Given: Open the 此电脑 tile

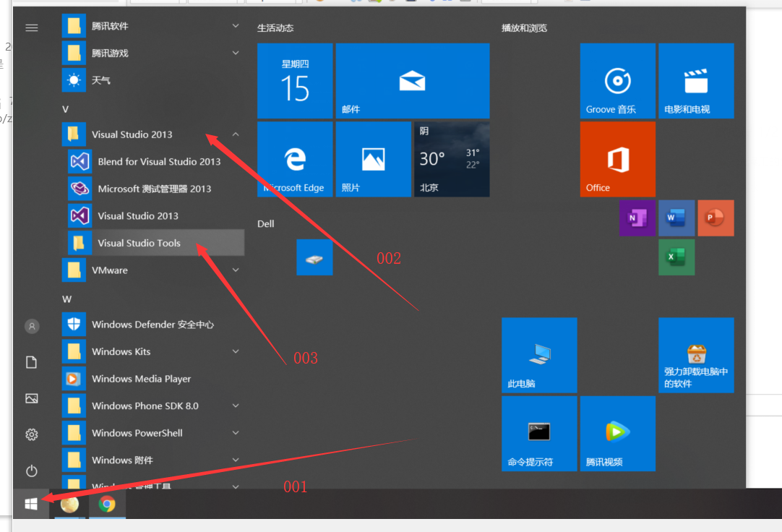Looking at the screenshot, I should coord(539,355).
